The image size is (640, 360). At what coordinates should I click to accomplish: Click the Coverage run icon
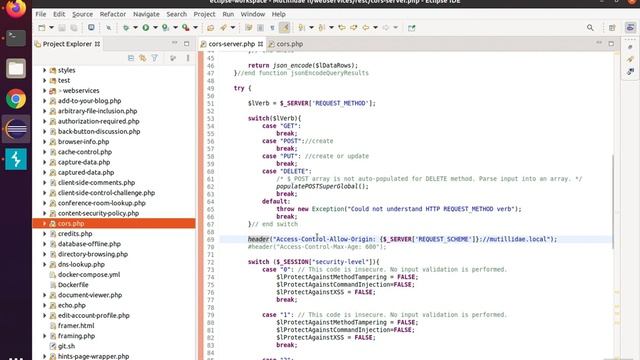(165, 28)
